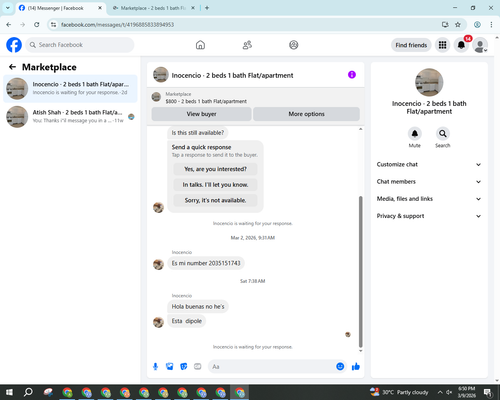The image size is (500, 400).
Task: Expand the Privacy & support section
Action: point(429,216)
